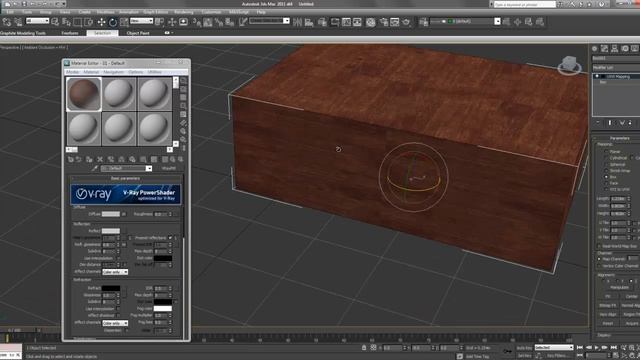Toggle the Angle Snap tool
The width and height of the screenshot is (640, 360).
pyautogui.click(x=208, y=22)
